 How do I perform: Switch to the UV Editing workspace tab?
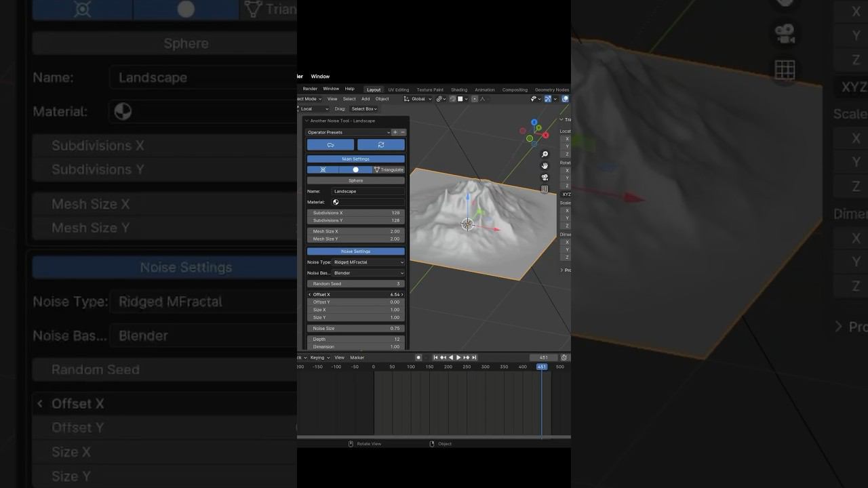(x=397, y=89)
